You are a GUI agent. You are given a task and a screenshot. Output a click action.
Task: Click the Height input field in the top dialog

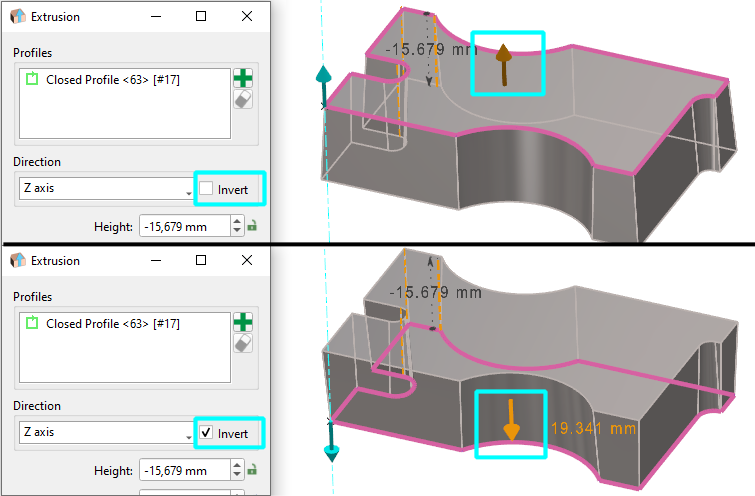pyautogui.click(x=185, y=226)
